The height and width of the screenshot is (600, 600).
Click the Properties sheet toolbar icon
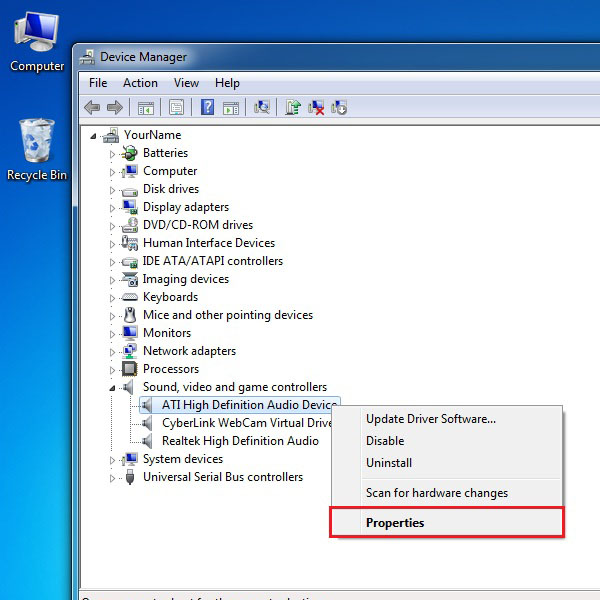(176, 108)
